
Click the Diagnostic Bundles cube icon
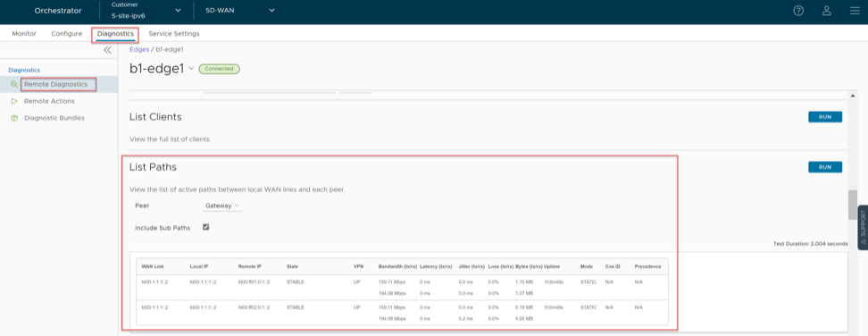point(13,118)
